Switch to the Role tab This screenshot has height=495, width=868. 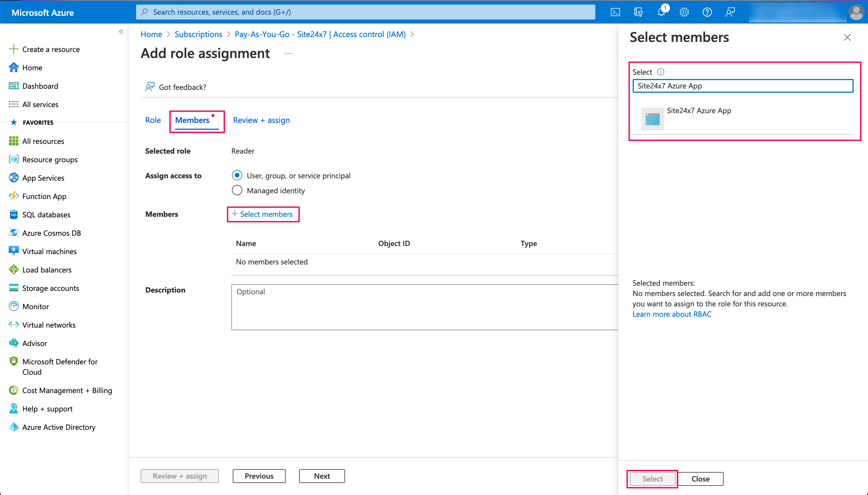coord(153,120)
